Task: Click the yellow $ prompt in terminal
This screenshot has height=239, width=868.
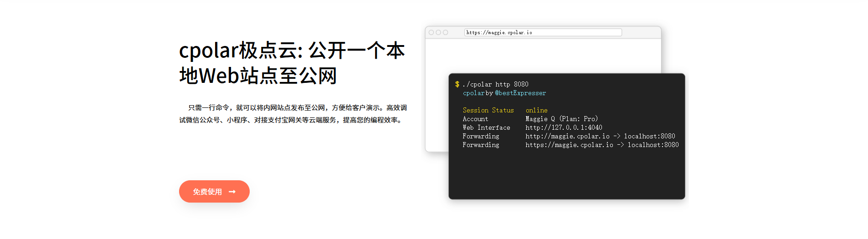Action: click(457, 84)
